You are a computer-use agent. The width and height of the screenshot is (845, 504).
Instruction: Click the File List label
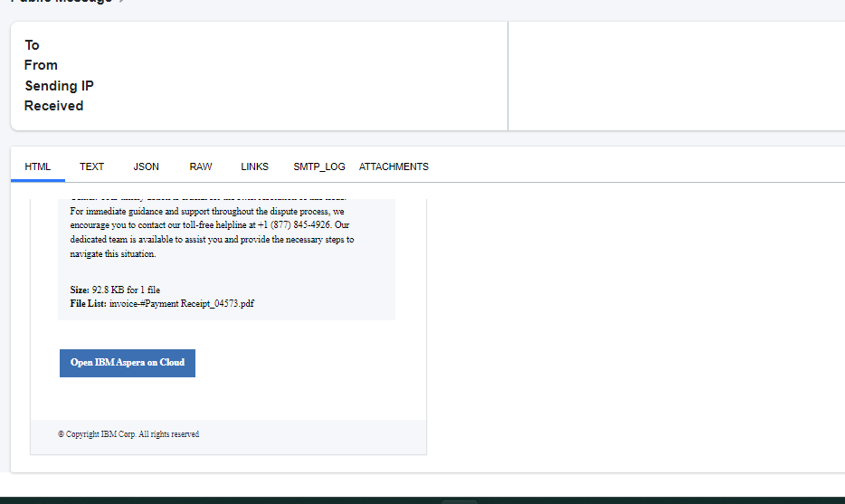pyautogui.click(x=89, y=303)
